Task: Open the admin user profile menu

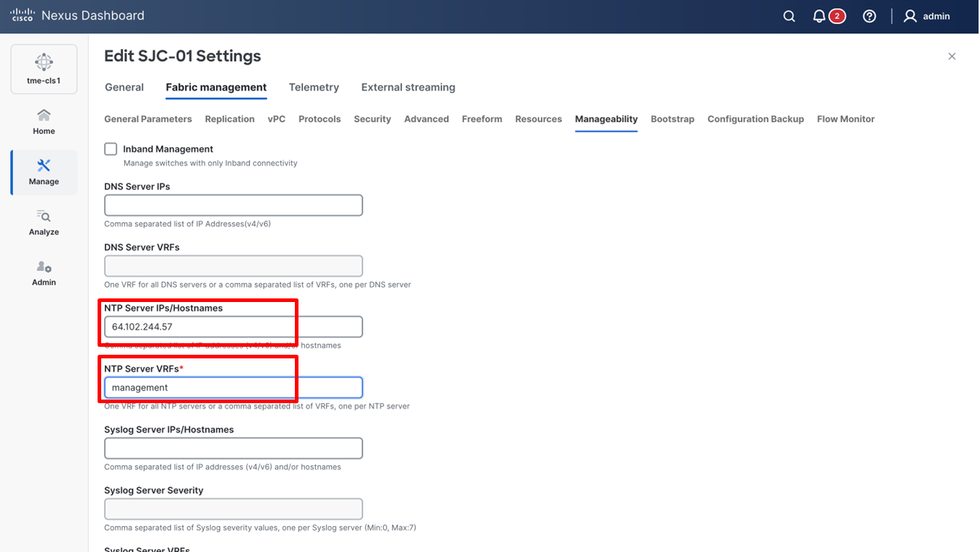Action: 927,15
